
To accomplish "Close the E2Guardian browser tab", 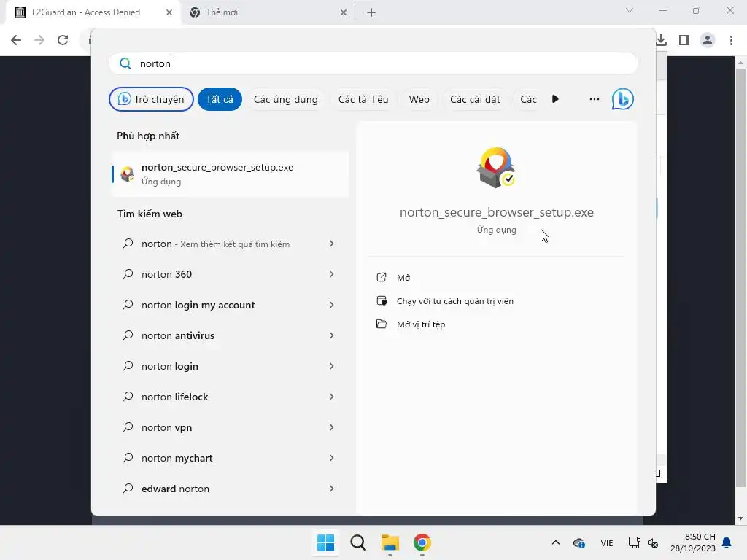I will pos(169,12).
